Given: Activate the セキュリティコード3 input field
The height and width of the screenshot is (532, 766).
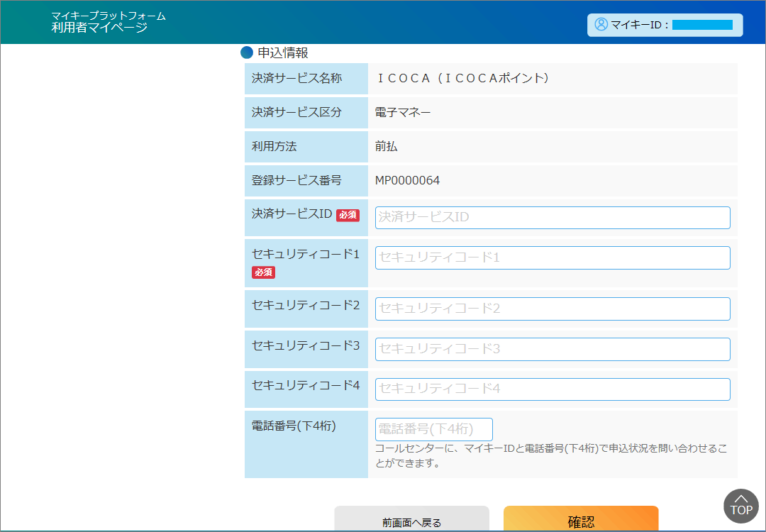Looking at the screenshot, I should 553,349.
